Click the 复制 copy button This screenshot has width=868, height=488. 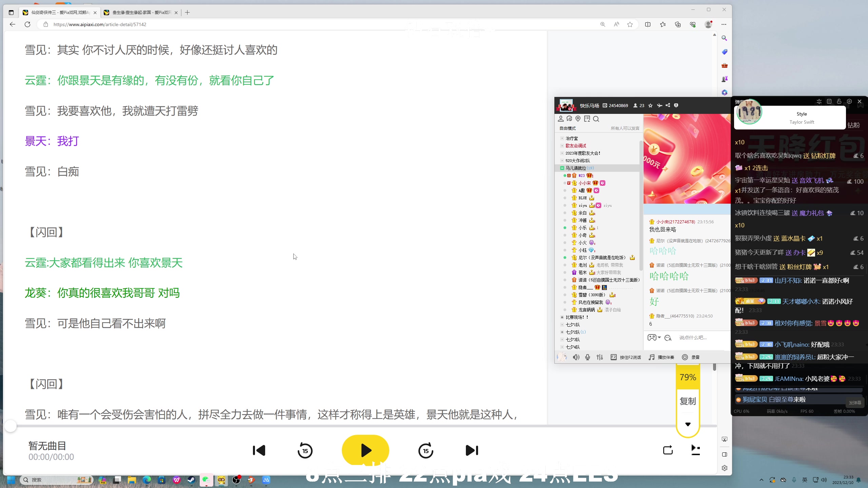(x=687, y=402)
